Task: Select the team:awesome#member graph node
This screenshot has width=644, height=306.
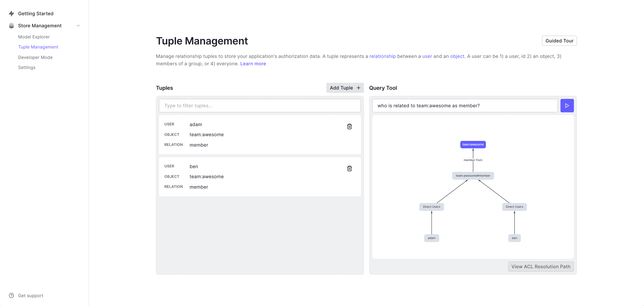Action: (x=473, y=176)
